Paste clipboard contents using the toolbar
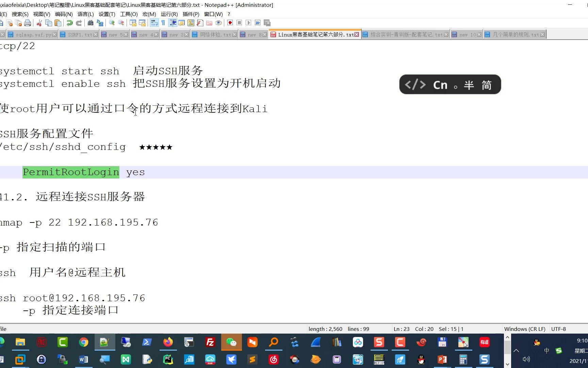The image size is (588, 368). pos(57,23)
